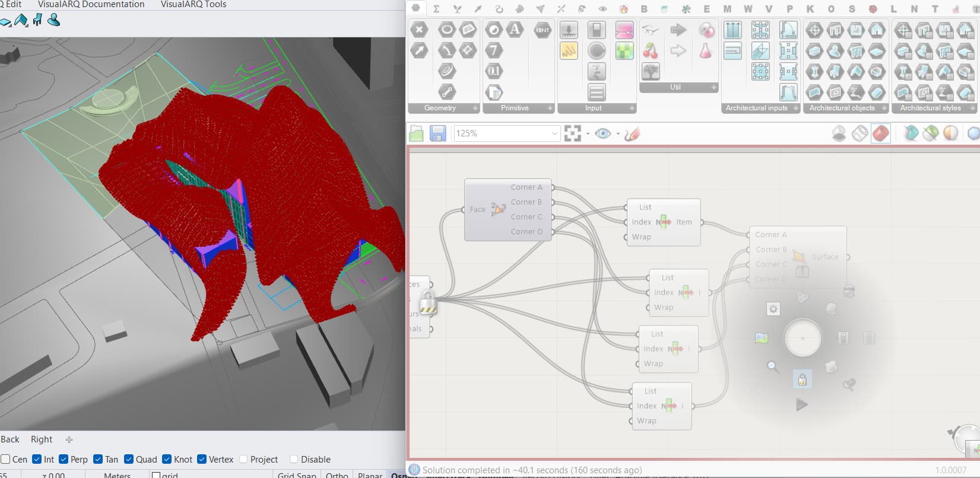Open the 125% zoom level dropdown
980x478 pixels.
554,133
